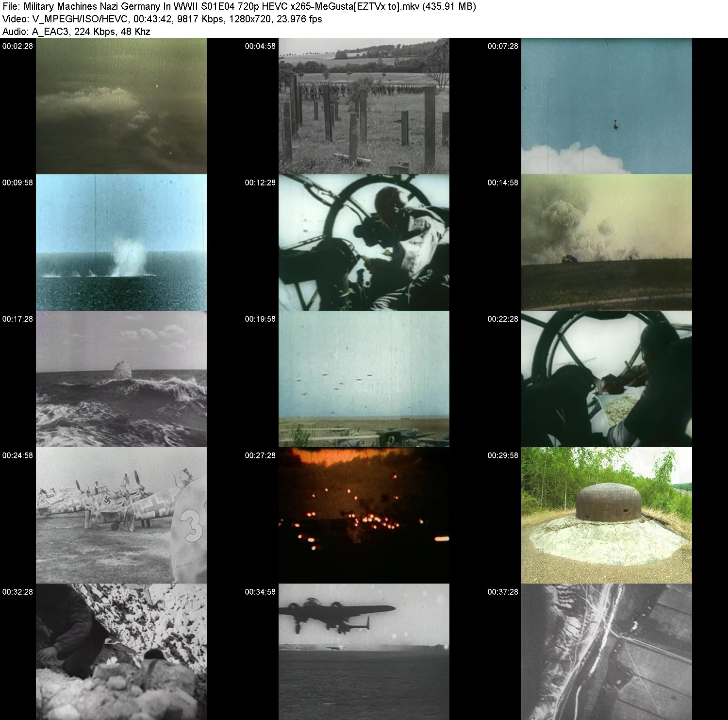Click the Video codec info line

[x=162, y=19]
